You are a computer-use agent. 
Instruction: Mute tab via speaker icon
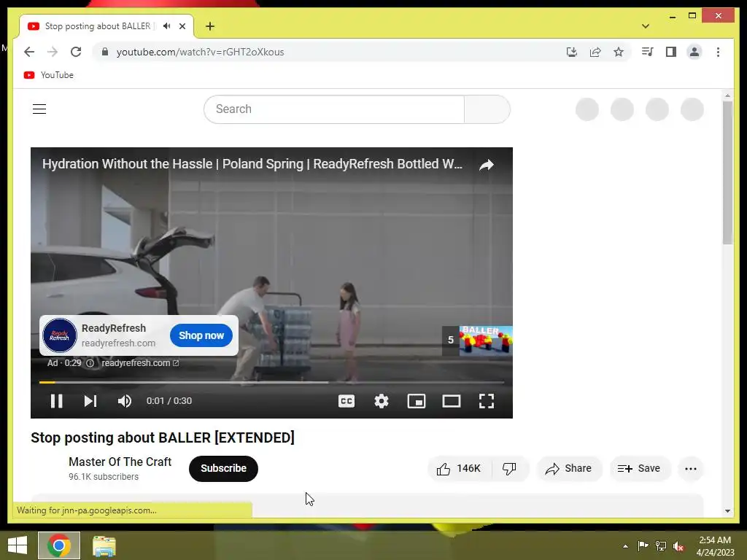(167, 26)
